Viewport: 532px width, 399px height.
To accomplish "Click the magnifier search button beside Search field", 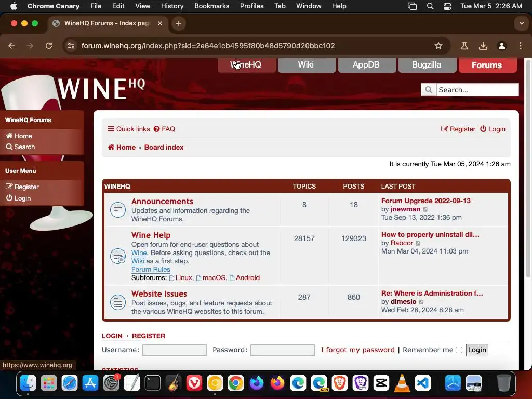I will point(429,89).
